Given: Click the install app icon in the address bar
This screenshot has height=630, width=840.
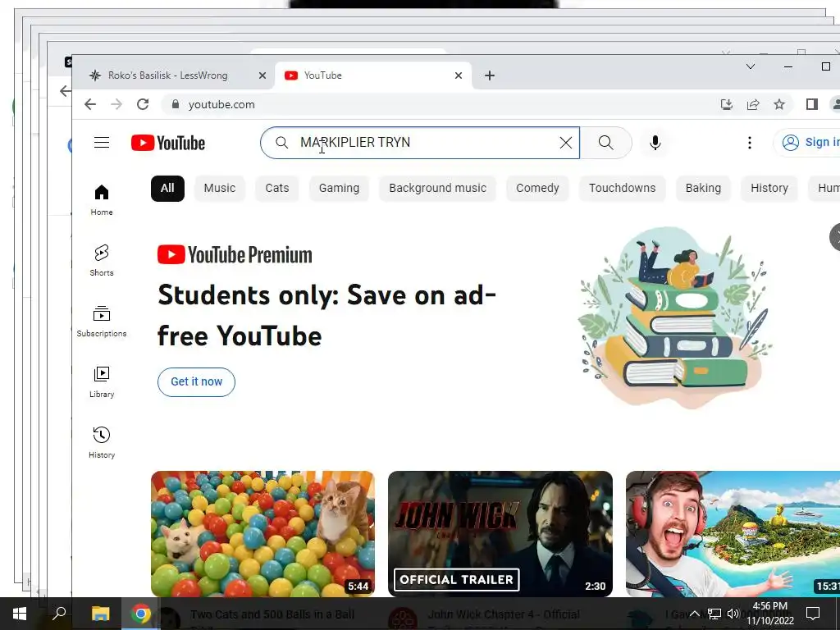Looking at the screenshot, I should pos(727,104).
